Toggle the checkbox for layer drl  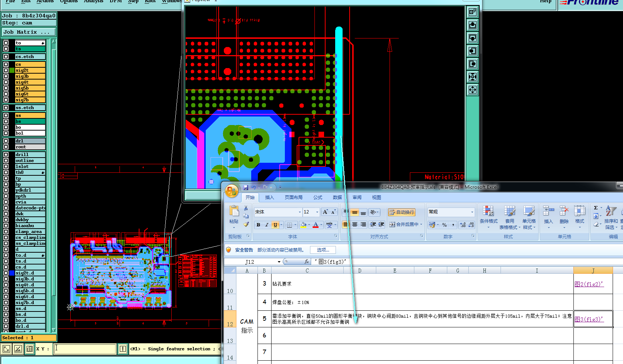coord(6,141)
